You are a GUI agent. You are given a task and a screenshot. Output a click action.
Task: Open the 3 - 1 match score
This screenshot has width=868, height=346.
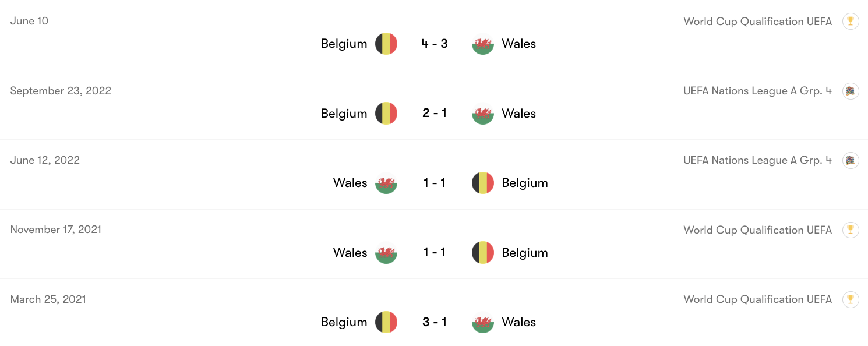point(435,322)
